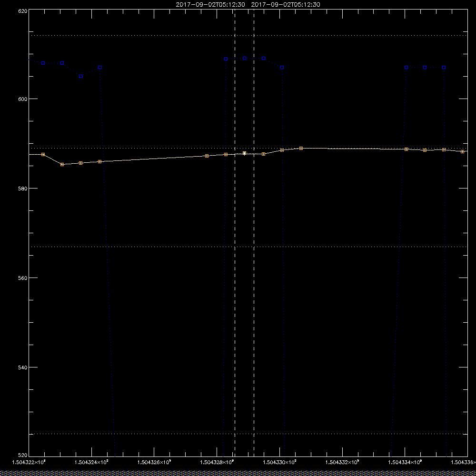Screen dimensions: 476x476
Task: Click the bottom dotted horizontal line near 525
Action: point(248,434)
